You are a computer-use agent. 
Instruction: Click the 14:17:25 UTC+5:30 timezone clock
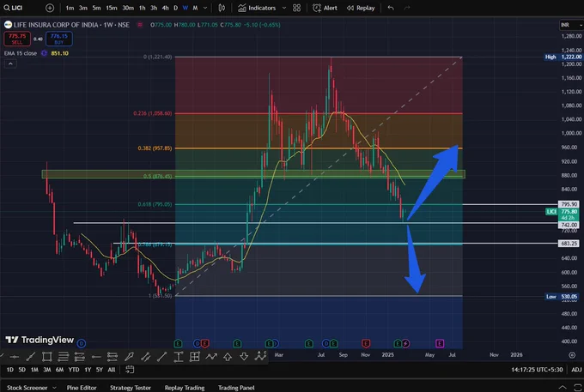click(537, 370)
